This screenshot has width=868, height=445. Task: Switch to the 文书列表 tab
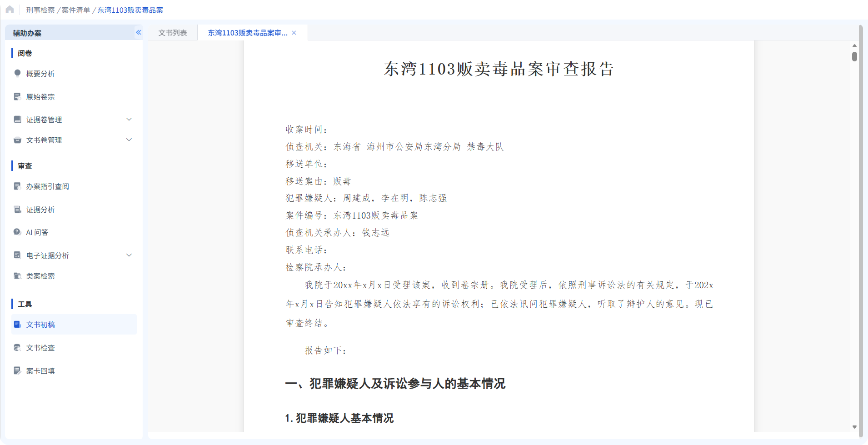click(x=173, y=33)
